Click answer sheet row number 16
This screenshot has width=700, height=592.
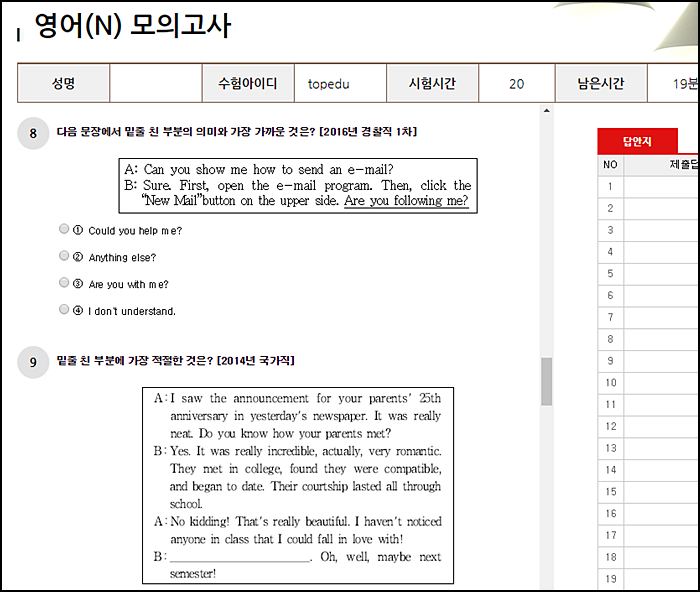[611, 514]
